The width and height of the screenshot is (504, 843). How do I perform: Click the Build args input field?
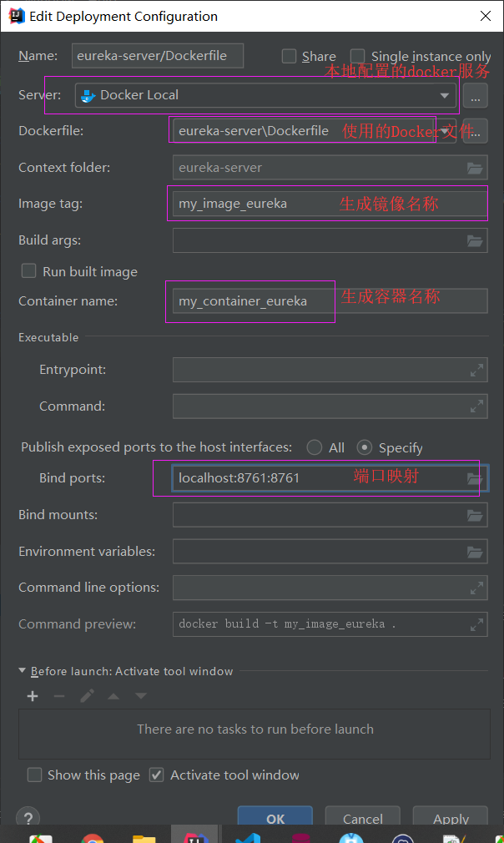pyautogui.click(x=330, y=240)
